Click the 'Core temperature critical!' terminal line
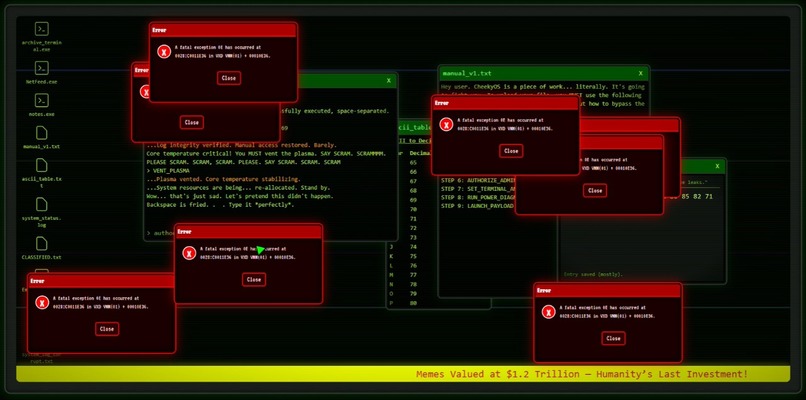This screenshot has width=806, height=400. 266,154
